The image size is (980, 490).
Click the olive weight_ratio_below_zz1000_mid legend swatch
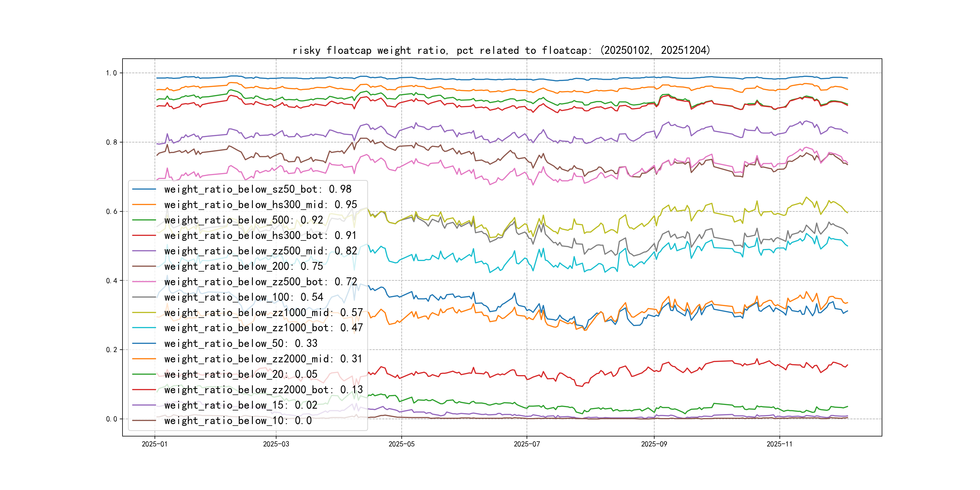144,313
